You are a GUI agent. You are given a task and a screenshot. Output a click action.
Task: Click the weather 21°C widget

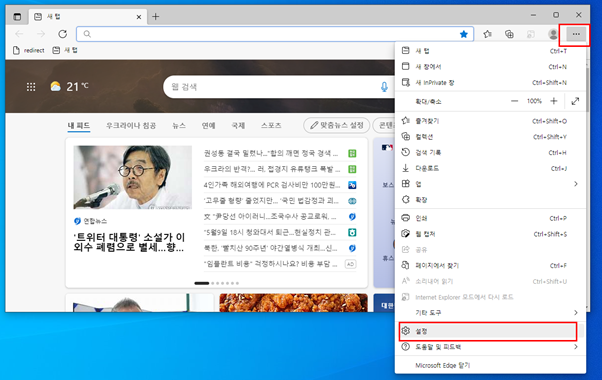[x=69, y=86]
